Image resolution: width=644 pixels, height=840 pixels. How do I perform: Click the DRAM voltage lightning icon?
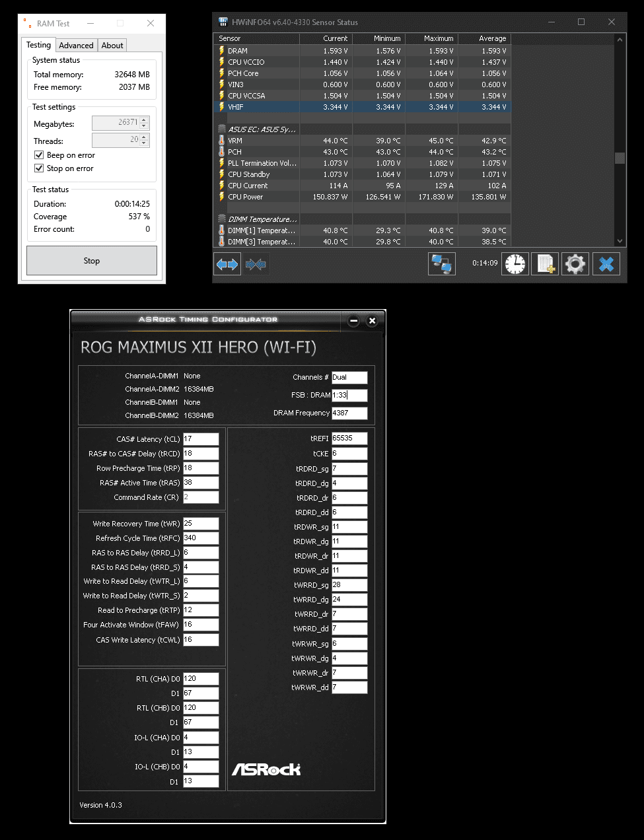222,50
